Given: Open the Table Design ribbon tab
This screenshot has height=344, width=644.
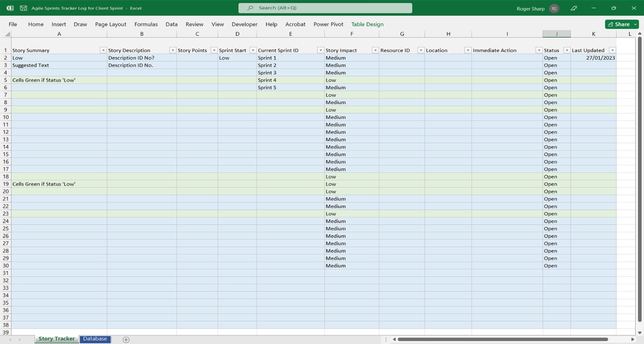Looking at the screenshot, I should (367, 24).
